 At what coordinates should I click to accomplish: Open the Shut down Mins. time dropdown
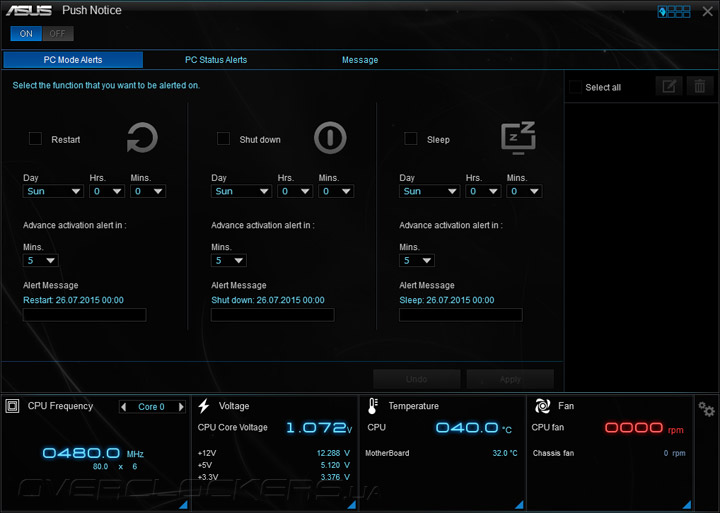pos(336,191)
